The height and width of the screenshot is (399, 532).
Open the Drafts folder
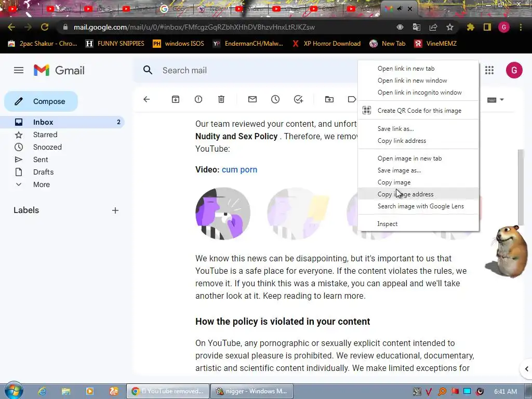pos(62,172)
